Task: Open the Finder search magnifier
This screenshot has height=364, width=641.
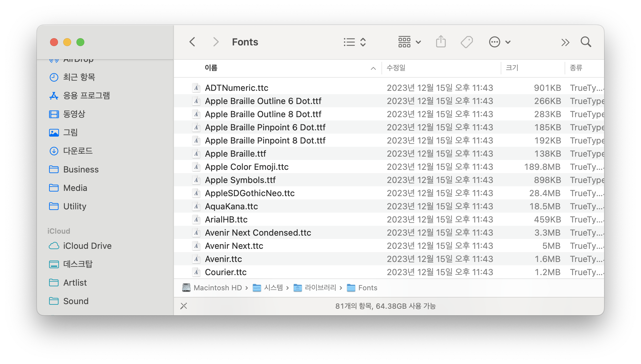Action: click(x=586, y=42)
